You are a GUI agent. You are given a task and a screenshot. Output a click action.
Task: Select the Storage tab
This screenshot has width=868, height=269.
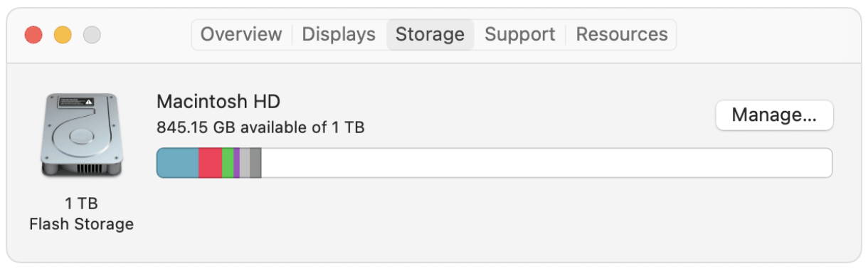430,34
